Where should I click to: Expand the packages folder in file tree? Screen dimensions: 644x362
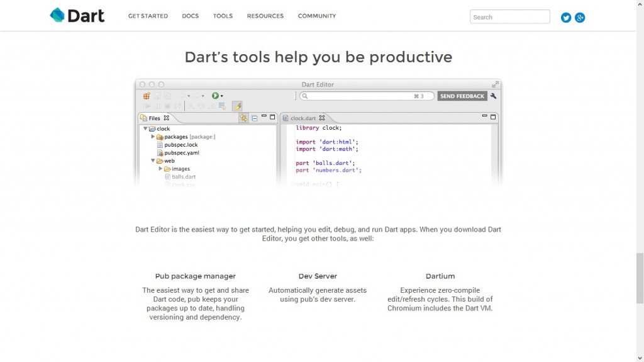[x=153, y=137]
